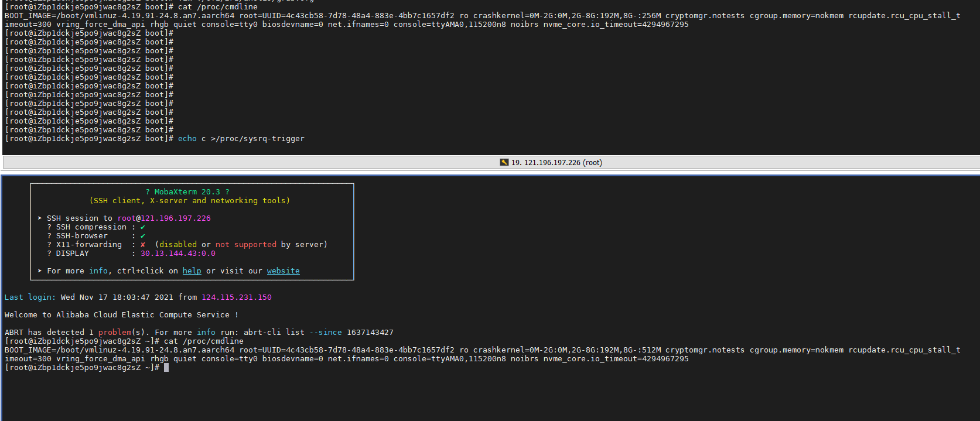The width and height of the screenshot is (980, 421).
Task: Place cursor at the bottom terminal prompt
Action: [x=166, y=368]
